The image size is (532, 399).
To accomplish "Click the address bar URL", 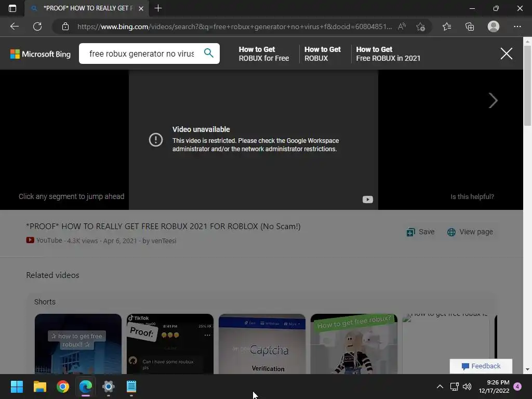I will click(x=234, y=26).
